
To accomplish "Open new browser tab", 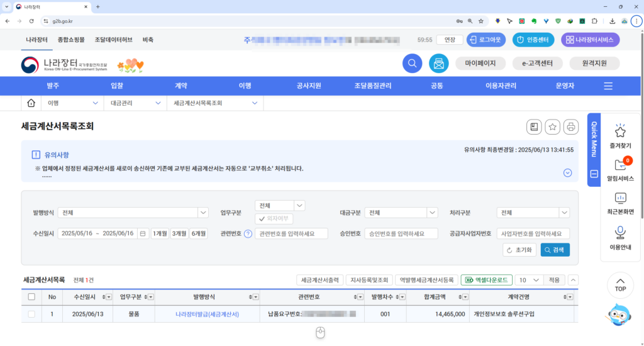I will pos(97,6).
